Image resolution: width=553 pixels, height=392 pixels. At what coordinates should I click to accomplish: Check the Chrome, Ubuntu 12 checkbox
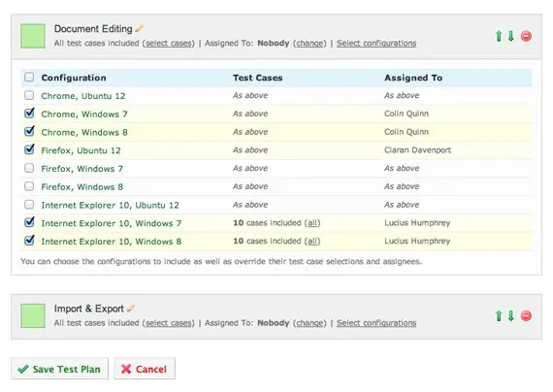tap(29, 95)
